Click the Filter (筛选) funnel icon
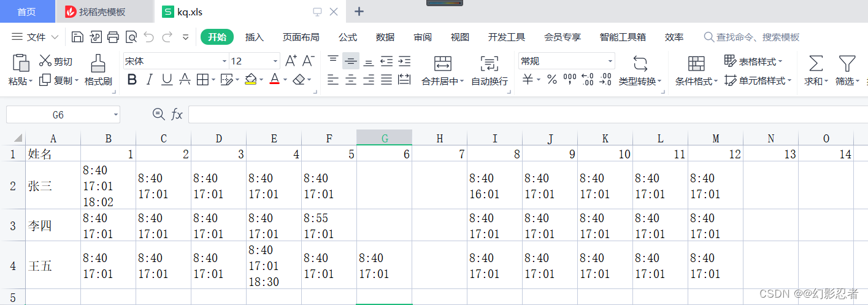 [x=847, y=63]
